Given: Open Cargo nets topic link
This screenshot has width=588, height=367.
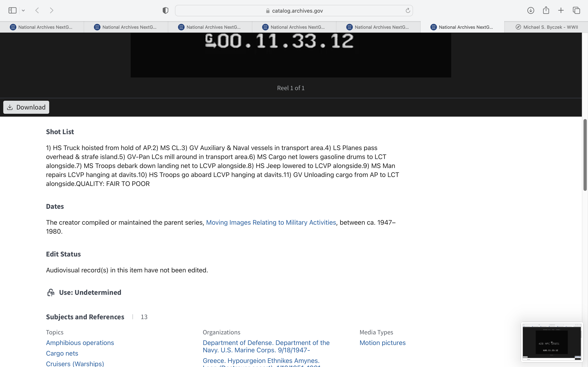Looking at the screenshot, I should click(62, 353).
